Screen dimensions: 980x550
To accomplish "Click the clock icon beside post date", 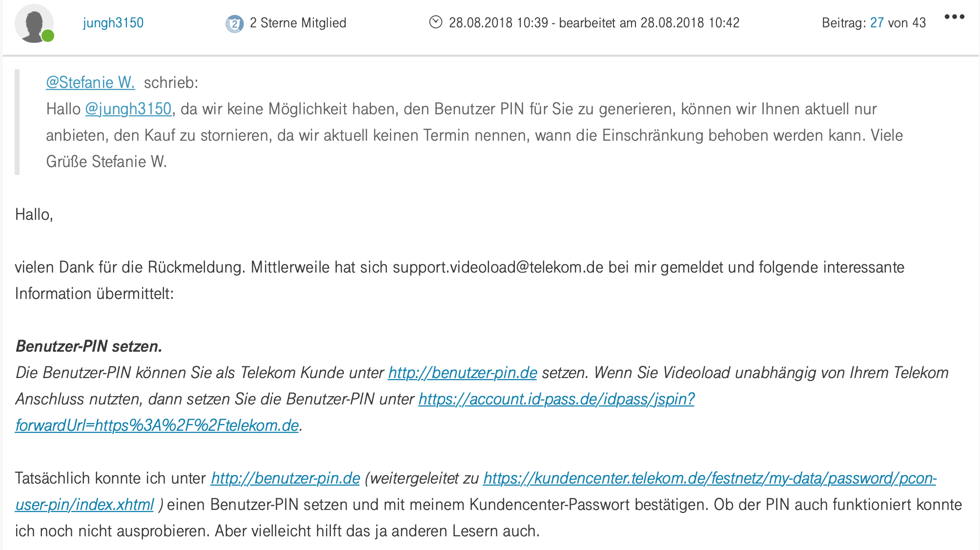I will 436,22.
